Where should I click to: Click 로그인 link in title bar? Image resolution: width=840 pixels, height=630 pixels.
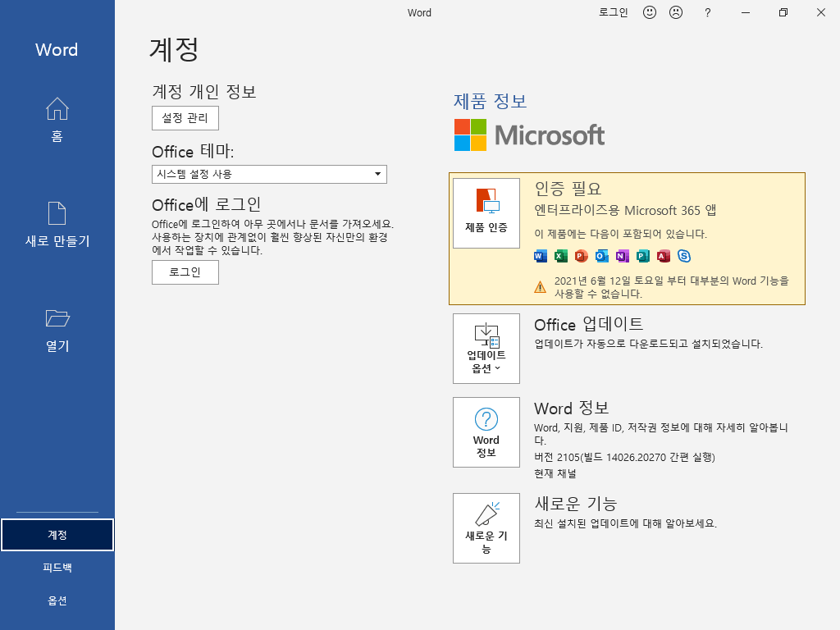pyautogui.click(x=613, y=12)
